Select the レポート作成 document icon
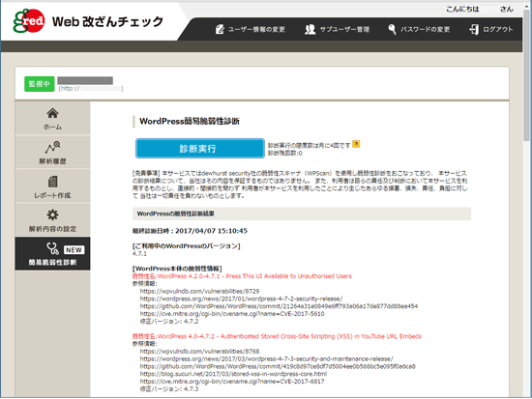The image size is (532, 399). click(x=52, y=182)
